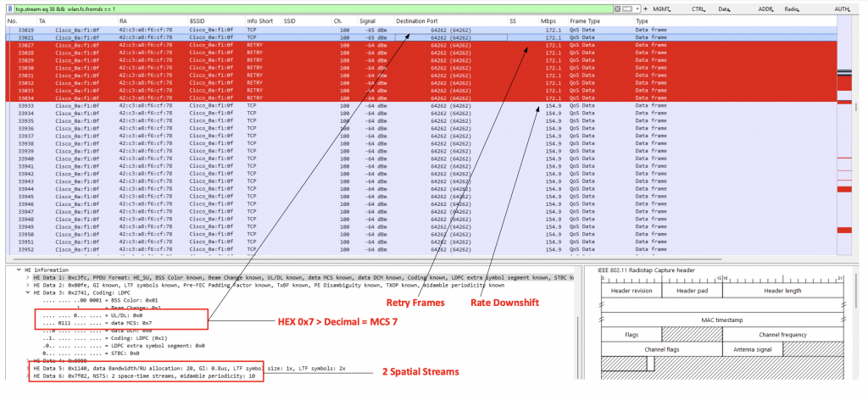Sort packets by the Signal column header

coord(367,19)
